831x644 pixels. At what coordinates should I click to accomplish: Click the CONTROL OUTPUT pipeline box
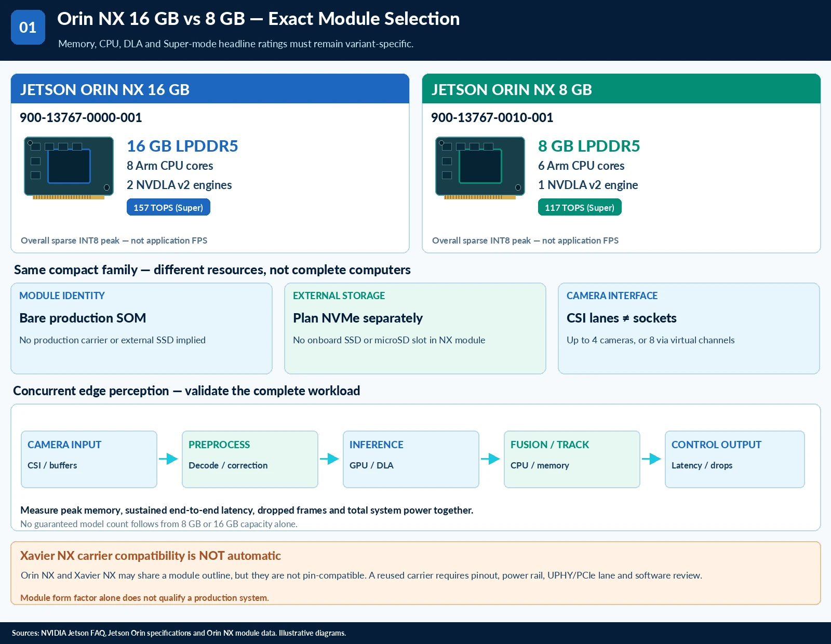[x=735, y=459]
